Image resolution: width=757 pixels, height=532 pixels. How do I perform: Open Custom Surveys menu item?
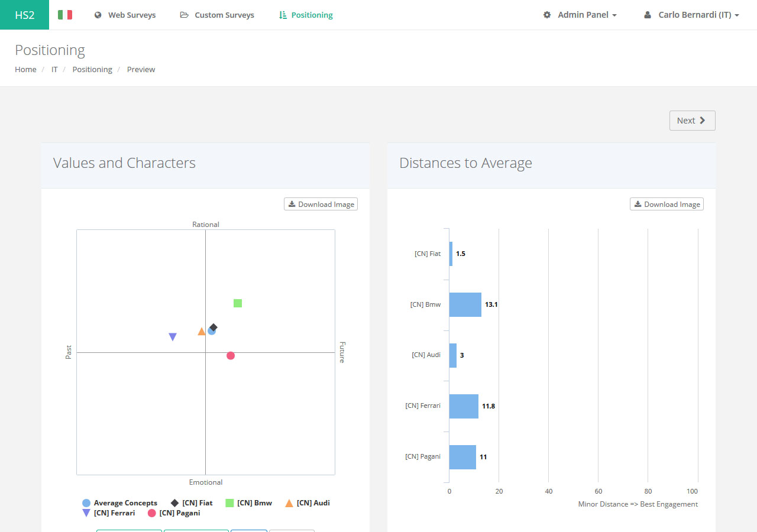click(217, 15)
